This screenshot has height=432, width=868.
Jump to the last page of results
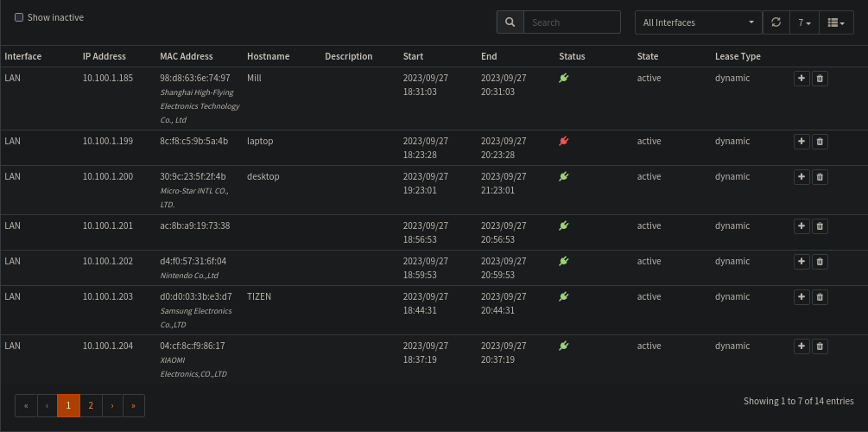133,405
